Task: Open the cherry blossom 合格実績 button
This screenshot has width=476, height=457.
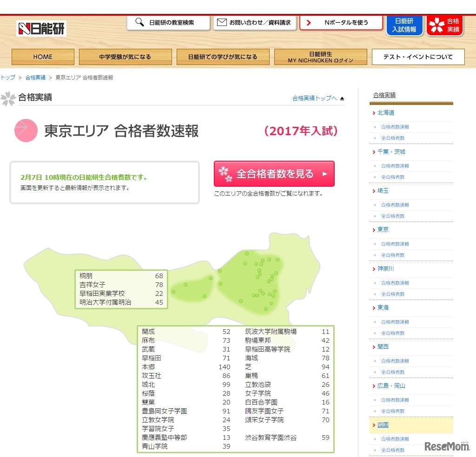Action: (x=444, y=25)
